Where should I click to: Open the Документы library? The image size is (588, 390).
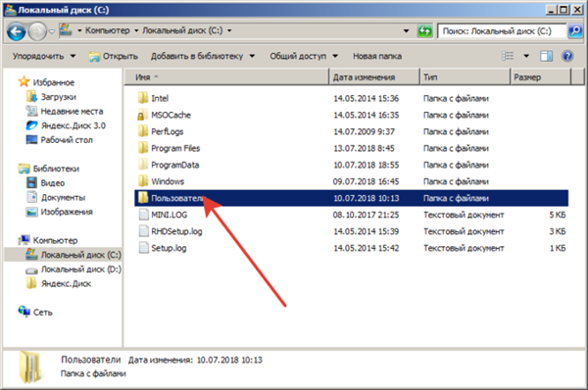tap(63, 197)
